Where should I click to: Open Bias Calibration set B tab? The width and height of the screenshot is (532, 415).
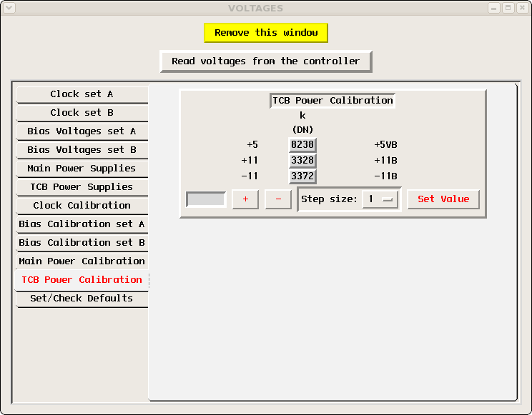click(x=82, y=243)
